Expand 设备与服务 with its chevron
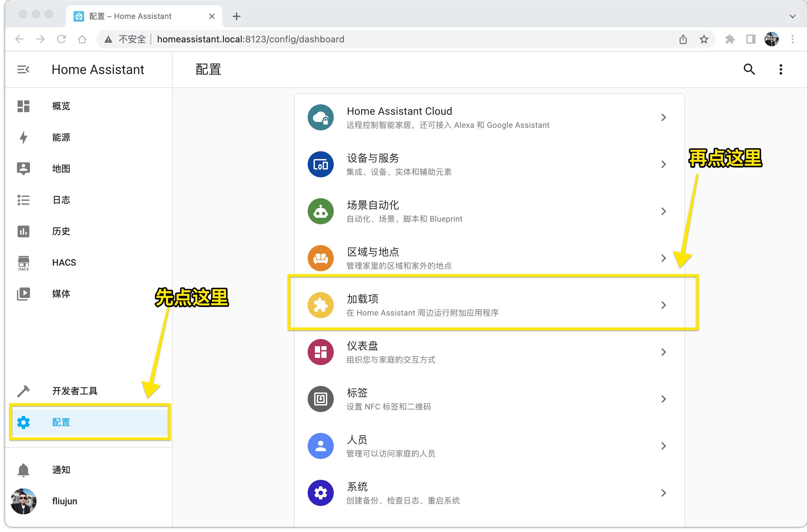 pyautogui.click(x=664, y=164)
